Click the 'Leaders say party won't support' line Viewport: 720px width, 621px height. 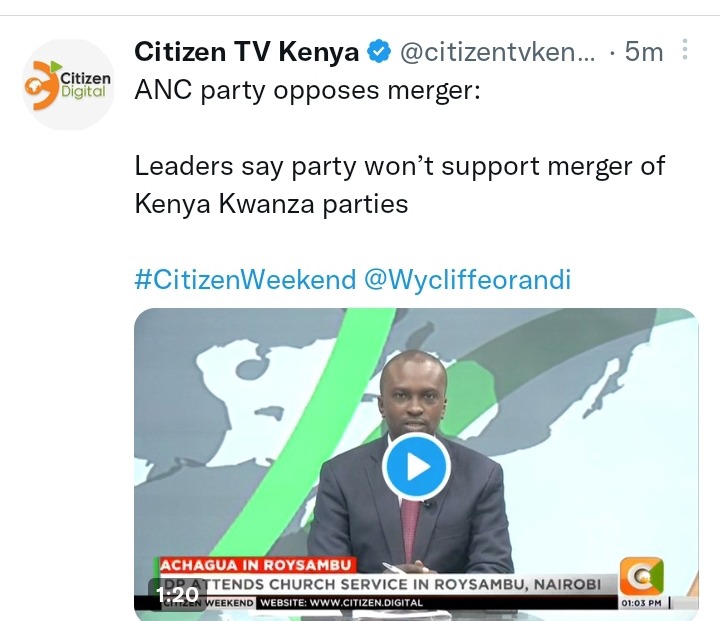pyautogui.click(x=399, y=166)
